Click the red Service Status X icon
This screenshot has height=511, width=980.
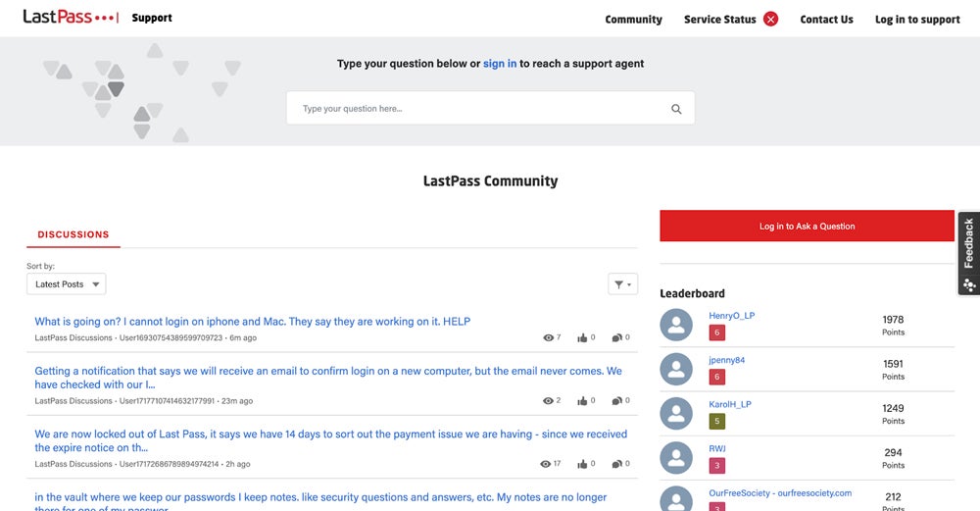pyautogui.click(x=770, y=19)
